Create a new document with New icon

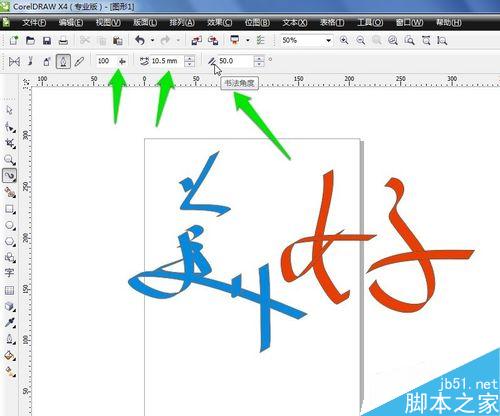pos(14,41)
